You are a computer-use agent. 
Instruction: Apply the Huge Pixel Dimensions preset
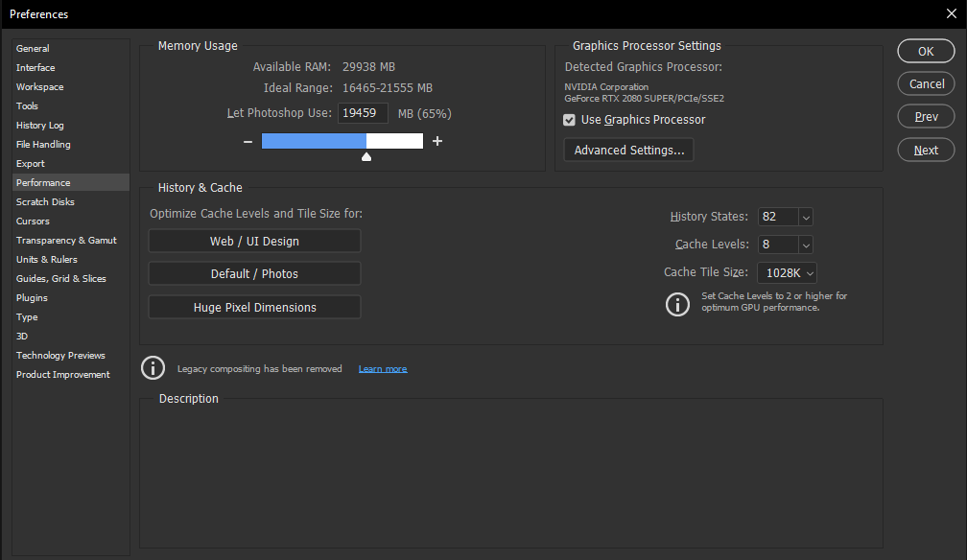click(254, 308)
